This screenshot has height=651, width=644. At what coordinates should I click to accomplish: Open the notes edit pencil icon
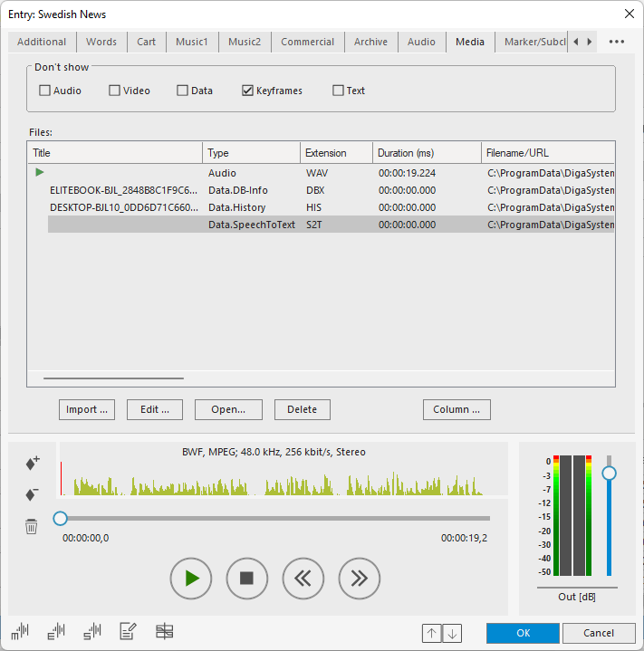pos(128,632)
